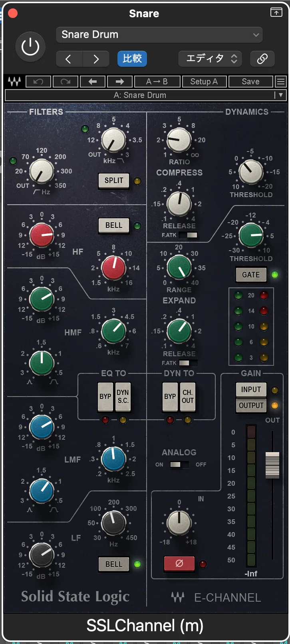Click the HMF Q green knob

tap(42, 363)
